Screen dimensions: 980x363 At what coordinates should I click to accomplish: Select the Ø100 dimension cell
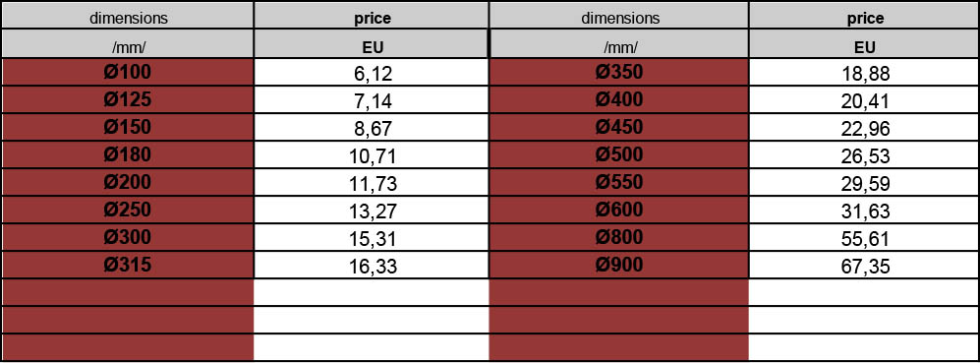point(128,72)
